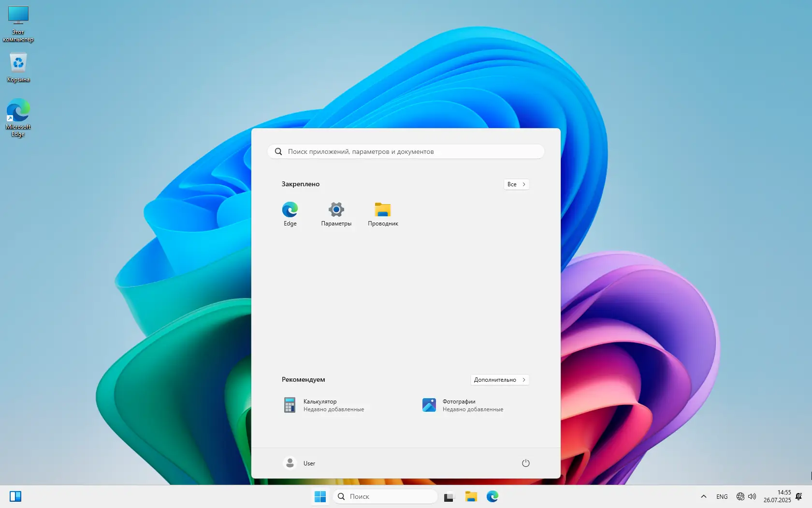Click the Калькулятор label in recommended
812x508 pixels.
[320, 402]
